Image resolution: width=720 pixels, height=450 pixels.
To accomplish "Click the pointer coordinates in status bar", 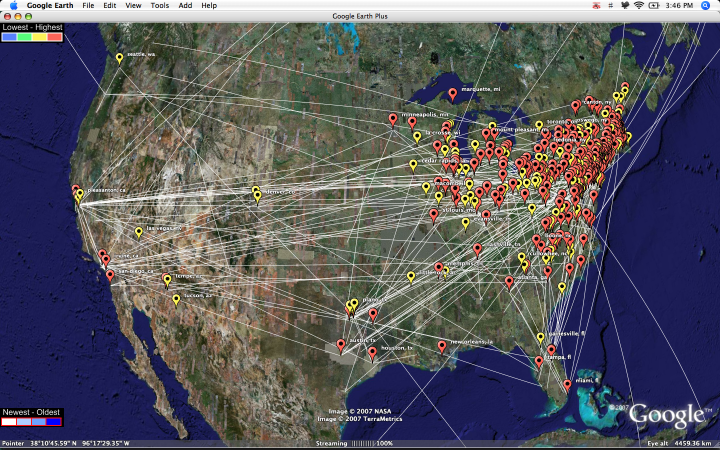I will (80, 444).
